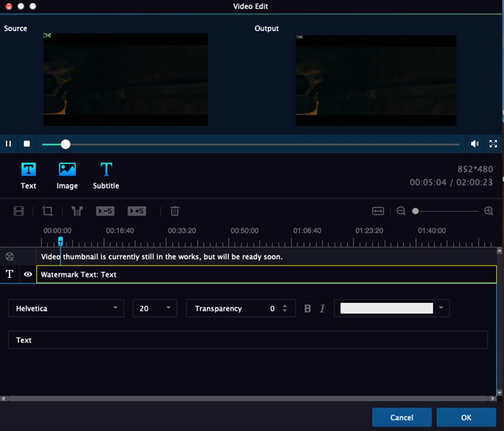
Task: Click the Cancel button
Action: click(x=401, y=417)
